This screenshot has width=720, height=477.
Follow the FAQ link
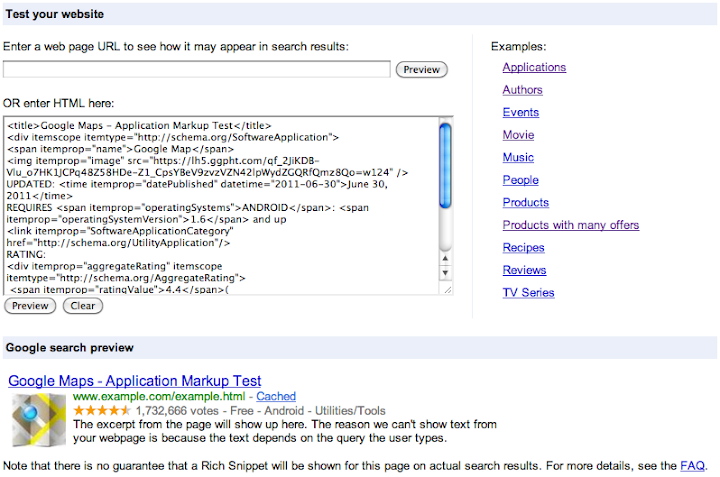(692, 466)
